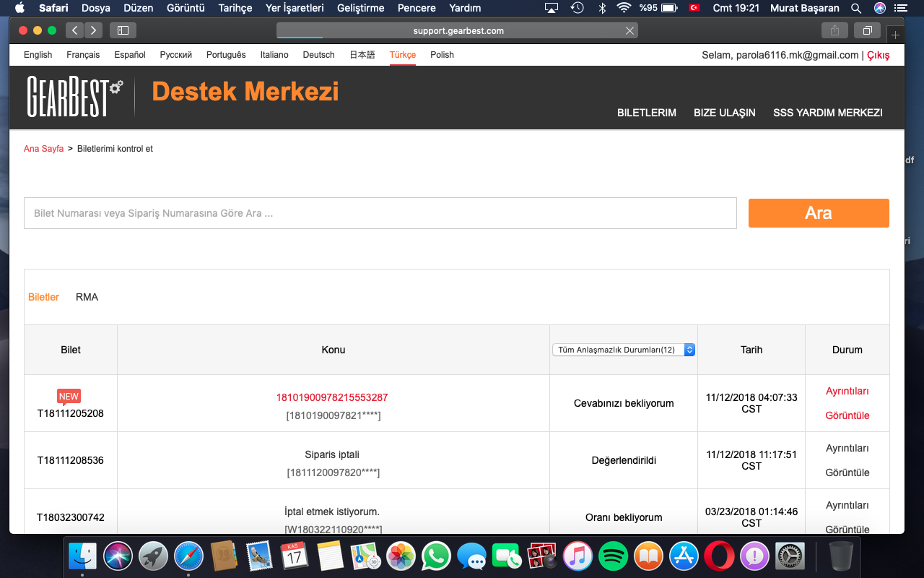This screenshot has height=578, width=924.
Task: Expand Tüm Anlaşmazlık Durumları dropdown
Action: tap(624, 350)
